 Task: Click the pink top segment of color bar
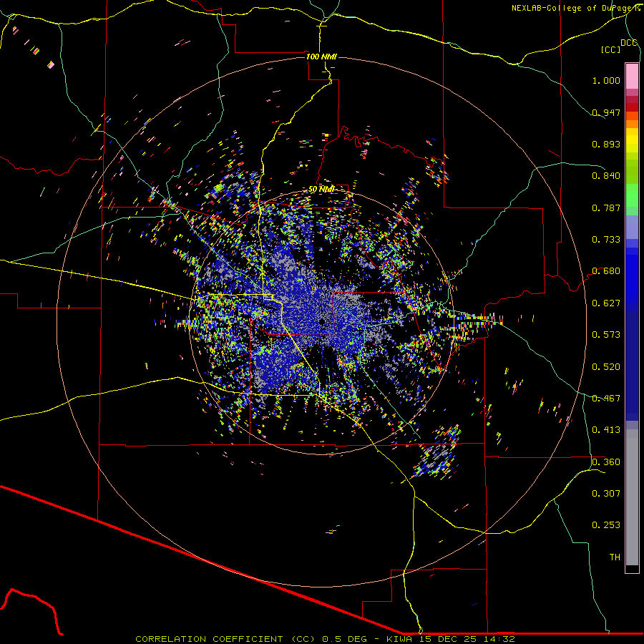coord(632,77)
